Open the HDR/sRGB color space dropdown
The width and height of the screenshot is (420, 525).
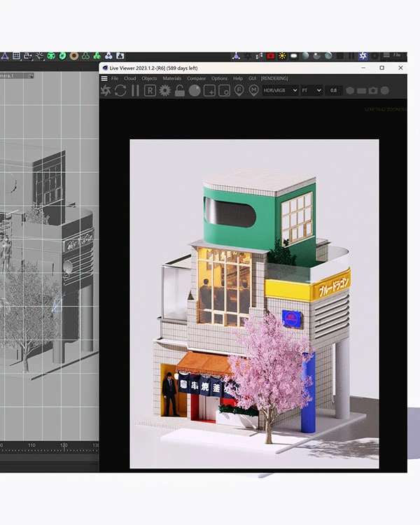280,91
